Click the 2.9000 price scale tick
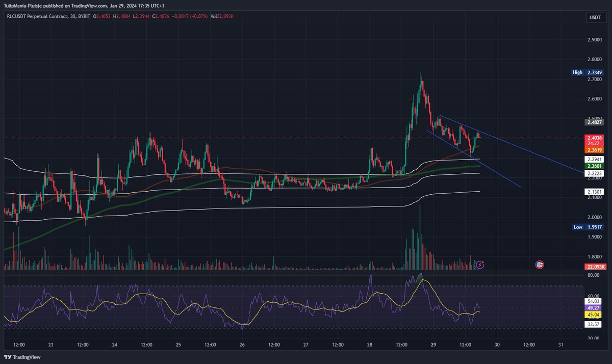 coord(594,40)
